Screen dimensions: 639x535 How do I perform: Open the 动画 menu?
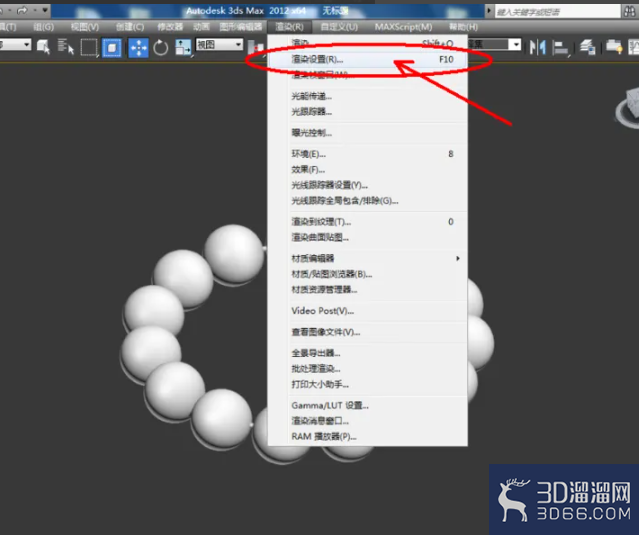201,27
